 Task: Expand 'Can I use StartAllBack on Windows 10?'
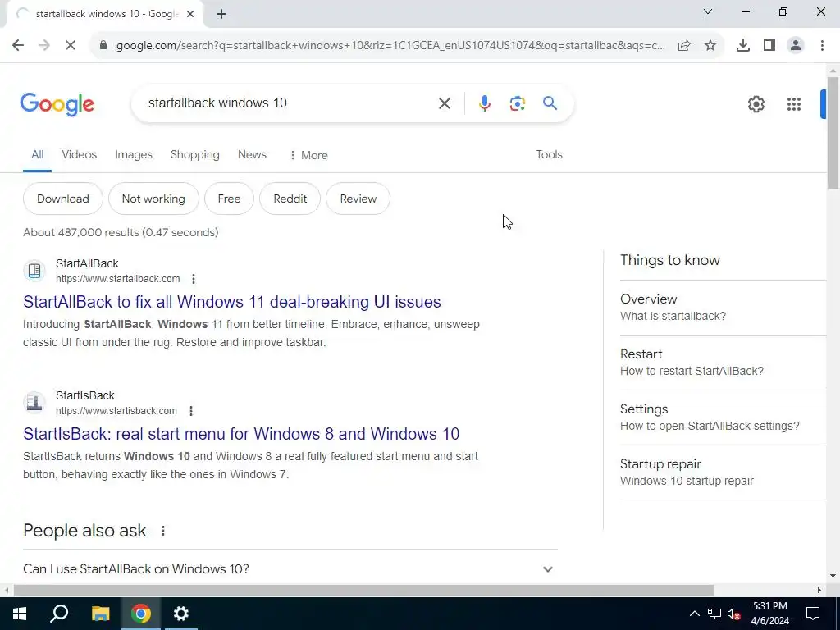click(290, 569)
